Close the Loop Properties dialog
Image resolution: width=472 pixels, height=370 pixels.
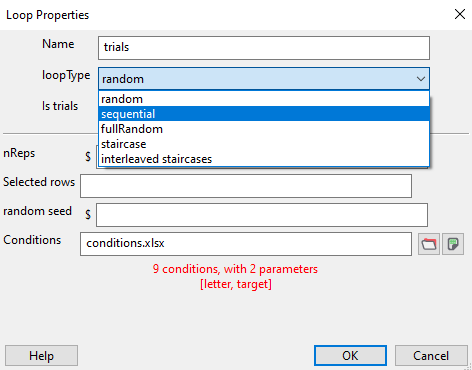click(460, 14)
